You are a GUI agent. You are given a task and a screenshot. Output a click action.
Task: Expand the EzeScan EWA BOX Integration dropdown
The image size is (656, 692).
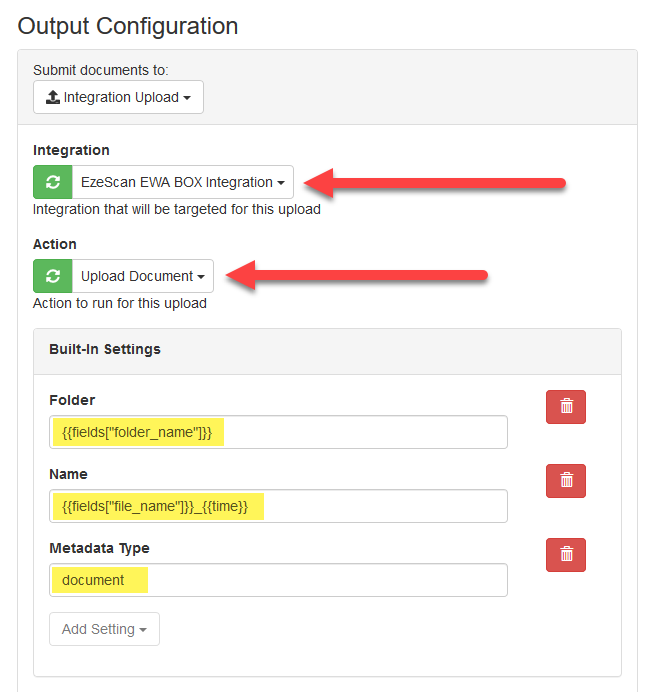183,183
